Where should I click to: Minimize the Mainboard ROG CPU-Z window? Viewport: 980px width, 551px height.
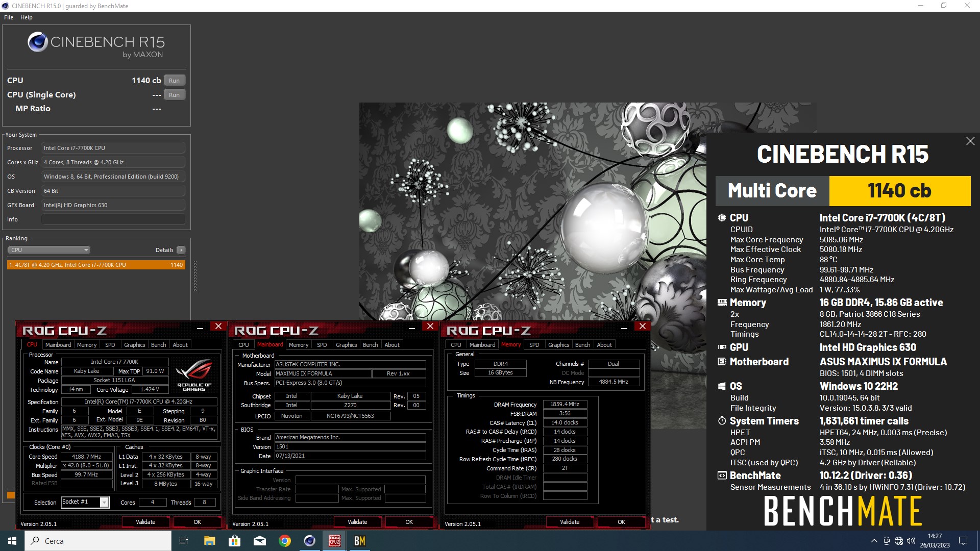(412, 328)
